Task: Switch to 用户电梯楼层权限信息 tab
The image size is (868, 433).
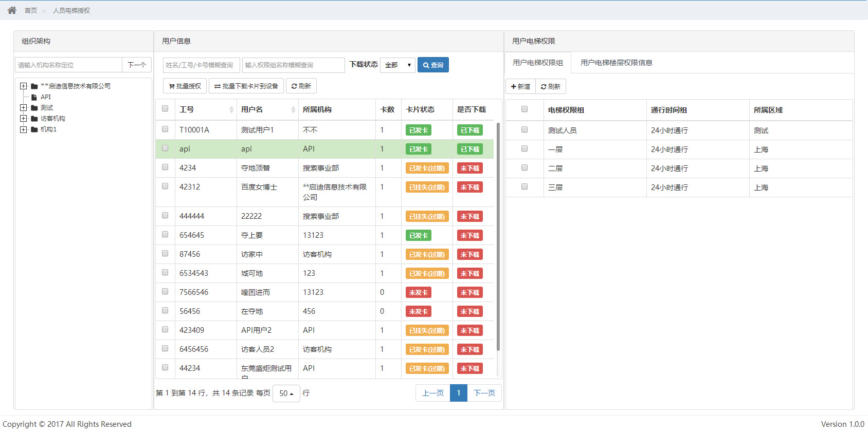Action: pyautogui.click(x=616, y=63)
